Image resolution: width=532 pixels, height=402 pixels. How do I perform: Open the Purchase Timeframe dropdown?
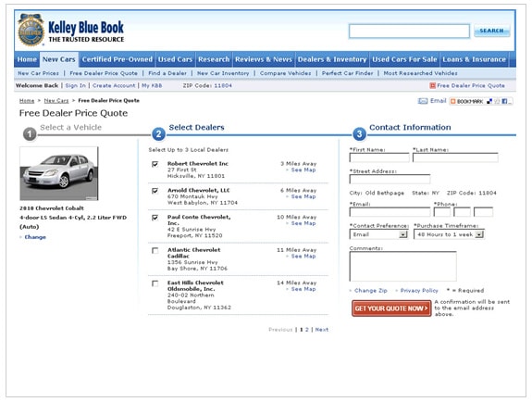point(449,234)
